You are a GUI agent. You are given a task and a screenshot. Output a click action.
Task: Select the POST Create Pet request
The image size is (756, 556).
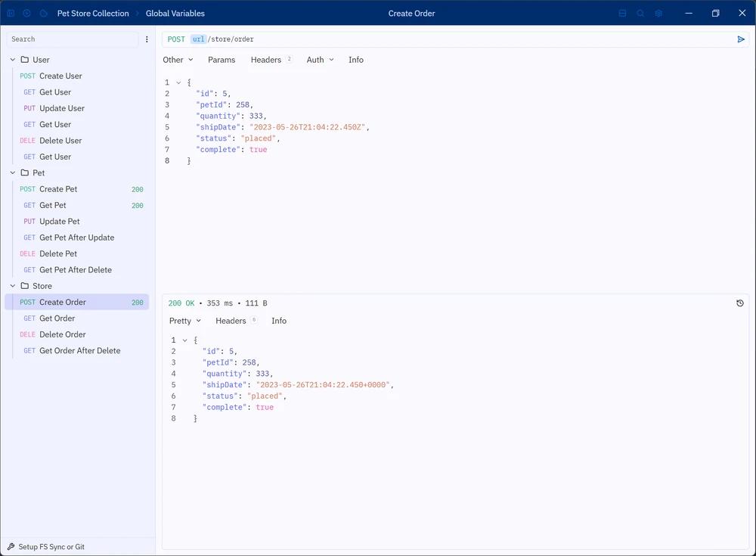[x=77, y=189]
